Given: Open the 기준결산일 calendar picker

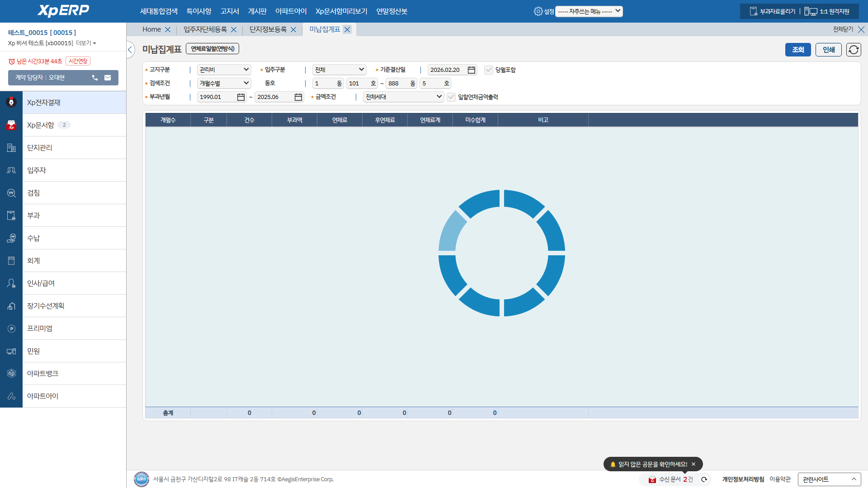Looking at the screenshot, I should pyautogui.click(x=471, y=70).
